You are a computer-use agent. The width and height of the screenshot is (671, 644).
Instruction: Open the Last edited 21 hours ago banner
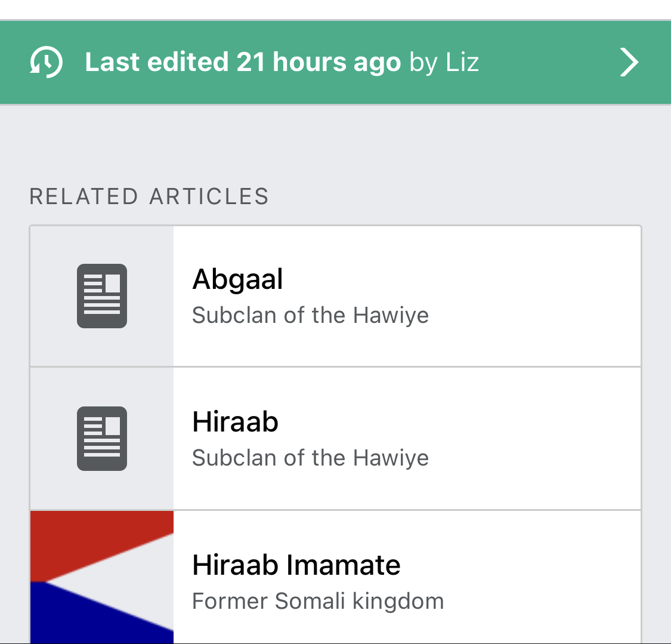pyautogui.click(x=335, y=62)
